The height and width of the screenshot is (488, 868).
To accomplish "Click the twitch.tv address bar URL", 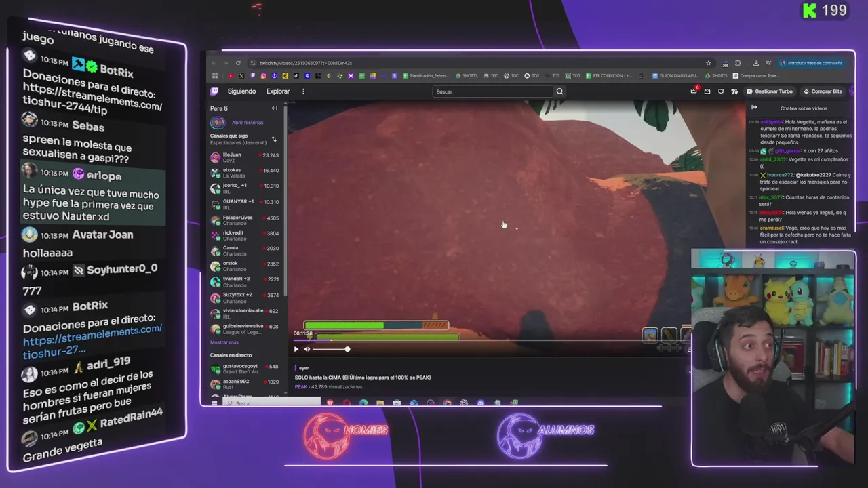I will [306, 63].
